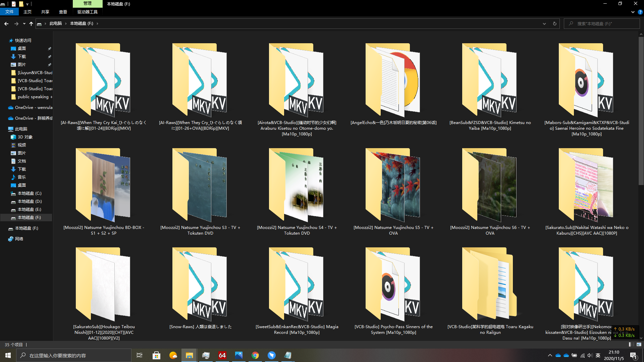
Task: Select Toaru Kagaku no Railgun folder
Action: point(490,291)
